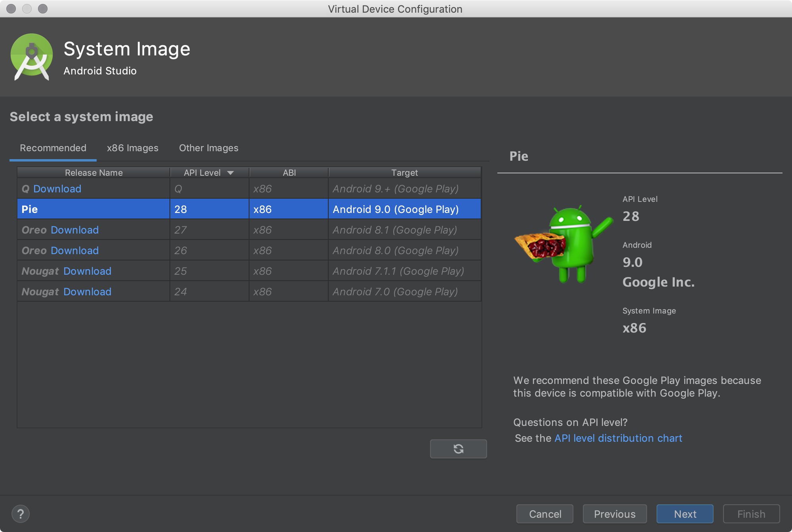This screenshot has width=792, height=532.
Task: Select the Target column header
Action: tap(405, 173)
